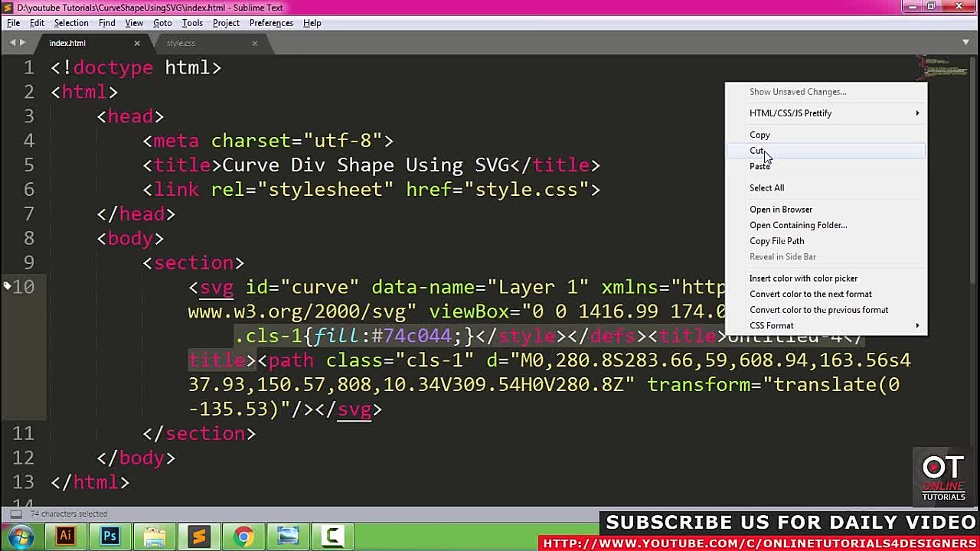Viewport: 980px width, 551px height.
Task: Go to previous tab arrow
Action: point(12,43)
